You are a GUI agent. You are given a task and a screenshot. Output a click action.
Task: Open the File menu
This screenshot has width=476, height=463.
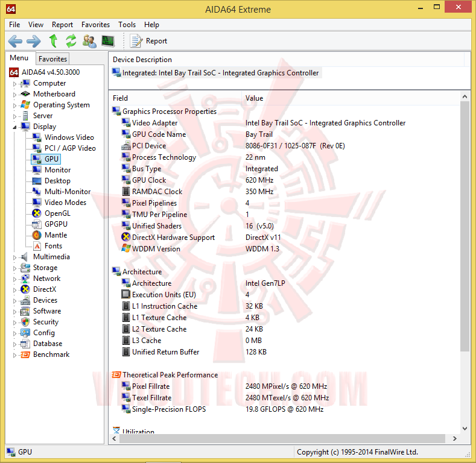(x=14, y=25)
